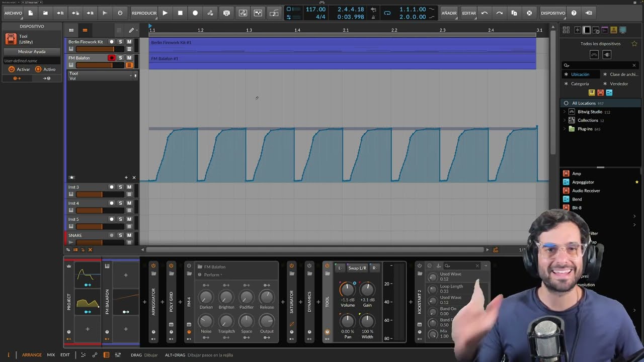Switch to MIX view
The image size is (644, 362).
click(x=51, y=355)
